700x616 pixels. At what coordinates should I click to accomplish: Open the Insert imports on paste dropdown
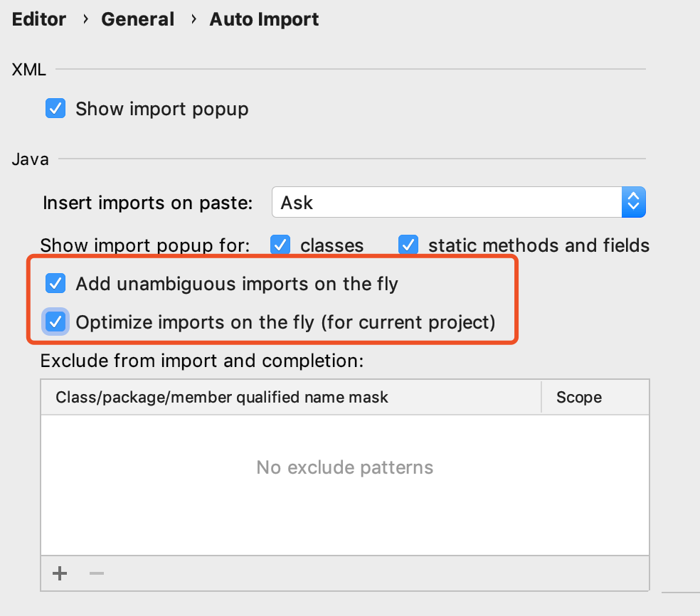coord(459,203)
